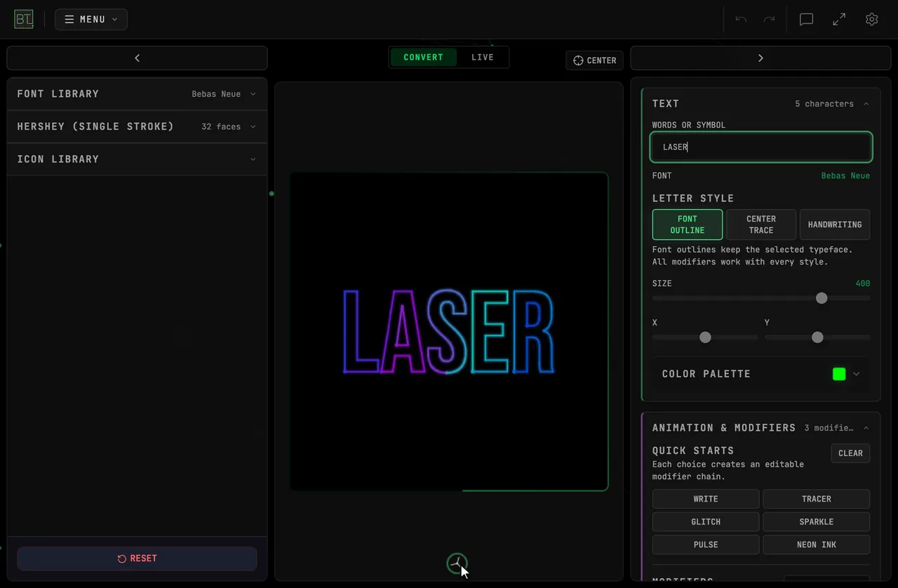Open the comment bubble icon

(x=806, y=20)
